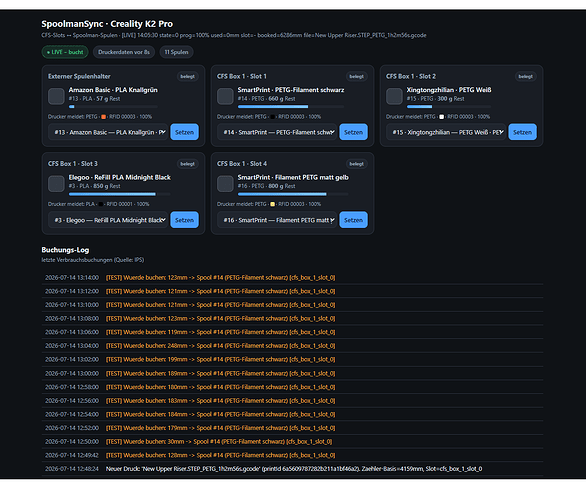
Task: Open spool dropdown for Externer Spulenhalter
Action: (108, 132)
